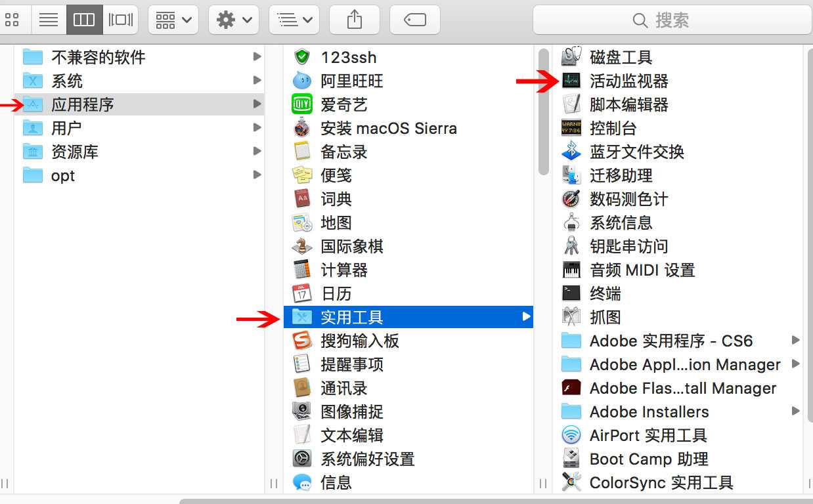
Task: Expand the Adobe Appl...ion Manager folder arrow
Action: 795,364
